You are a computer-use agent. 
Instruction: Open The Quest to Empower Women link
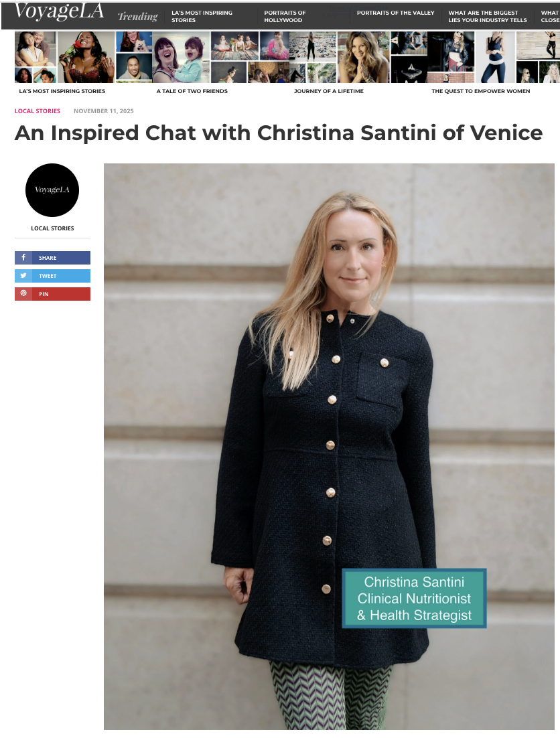pyautogui.click(x=480, y=91)
